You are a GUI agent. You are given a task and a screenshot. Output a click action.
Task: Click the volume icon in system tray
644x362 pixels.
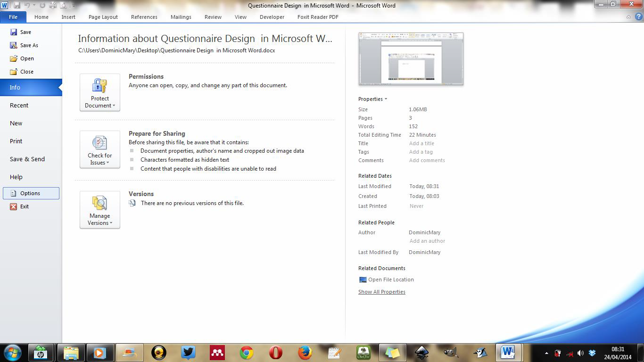click(x=581, y=353)
